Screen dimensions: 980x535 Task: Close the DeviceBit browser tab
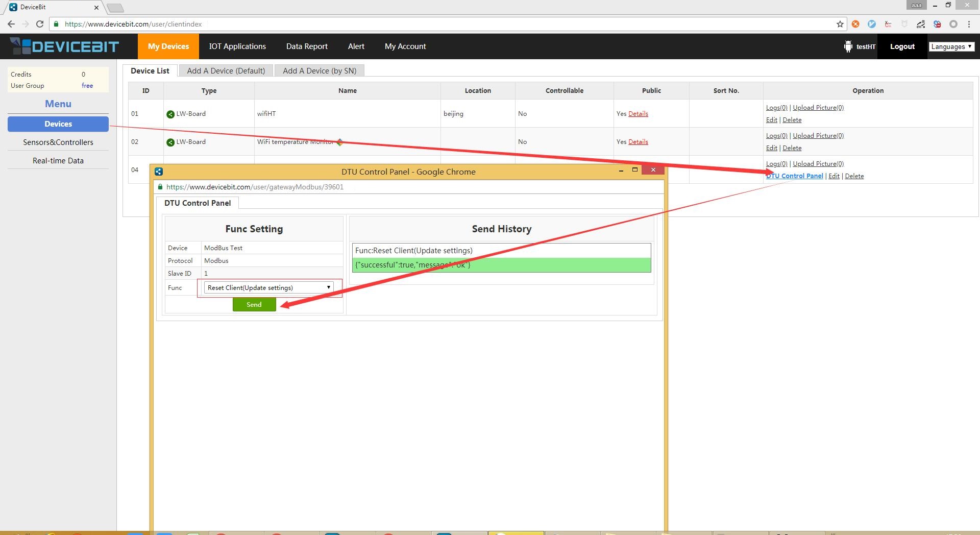[96, 7]
